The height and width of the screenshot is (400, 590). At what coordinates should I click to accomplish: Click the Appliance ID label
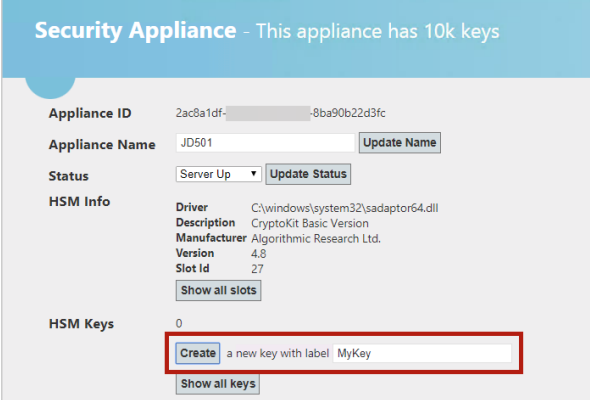(90, 113)
